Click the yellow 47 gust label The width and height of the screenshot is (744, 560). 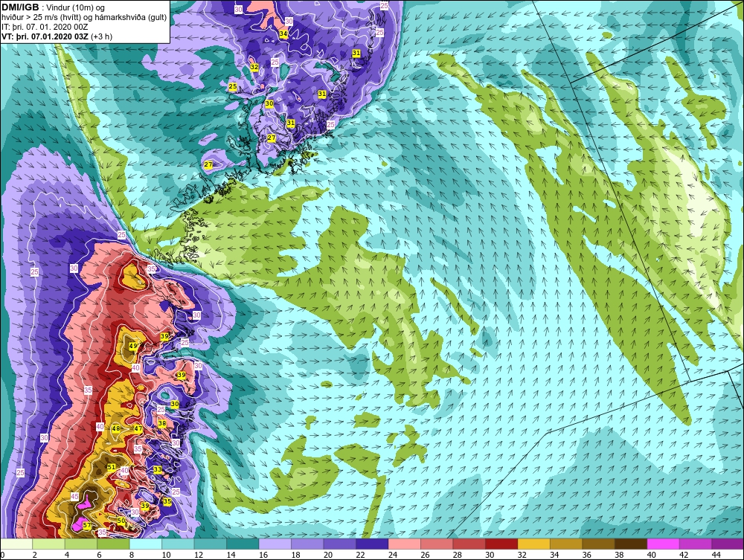[x=138, y=428]
